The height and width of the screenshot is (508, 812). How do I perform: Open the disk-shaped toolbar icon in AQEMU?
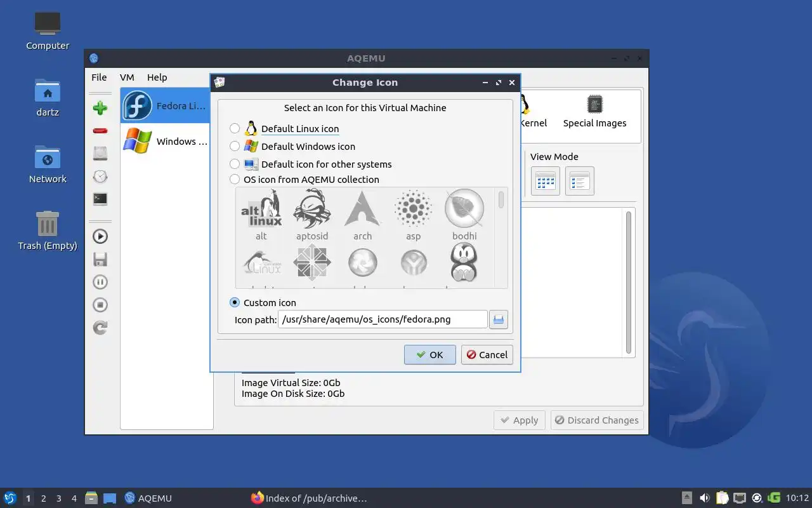[100, 153]
